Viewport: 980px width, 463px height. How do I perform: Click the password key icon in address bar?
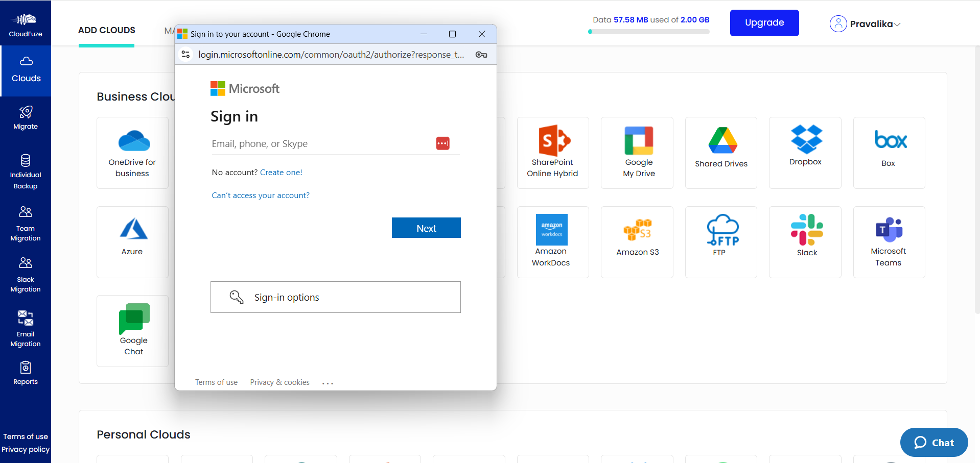click(x=481, y=55)
